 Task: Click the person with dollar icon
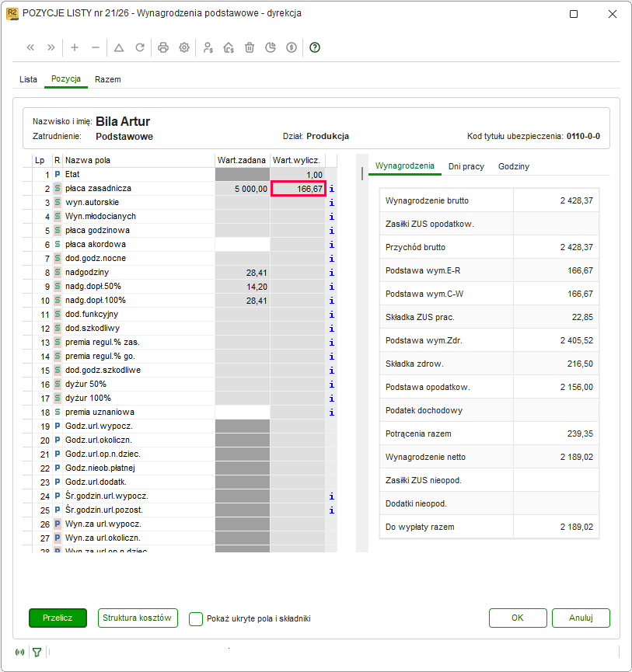[208, 47]
